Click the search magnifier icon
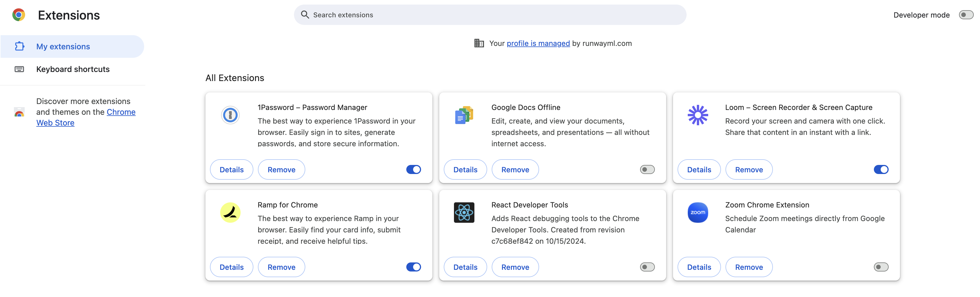980x297 pixels. click(x=305, y=15)
